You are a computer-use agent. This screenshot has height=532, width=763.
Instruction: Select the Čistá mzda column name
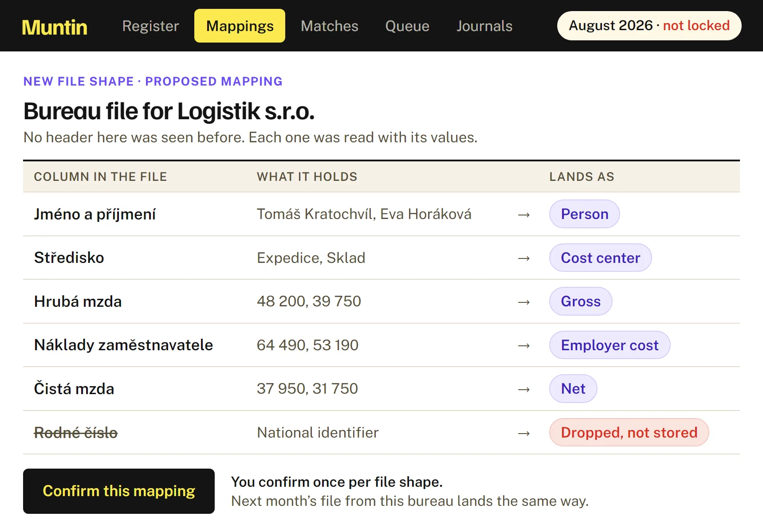[x=74, y=389]
